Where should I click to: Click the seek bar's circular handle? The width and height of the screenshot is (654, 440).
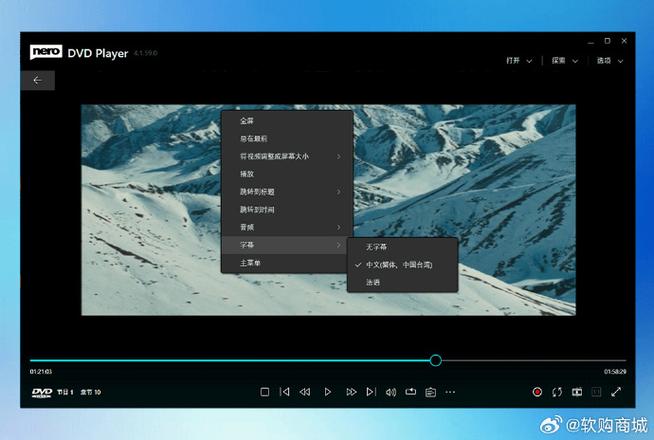click(x=435, y=360)
